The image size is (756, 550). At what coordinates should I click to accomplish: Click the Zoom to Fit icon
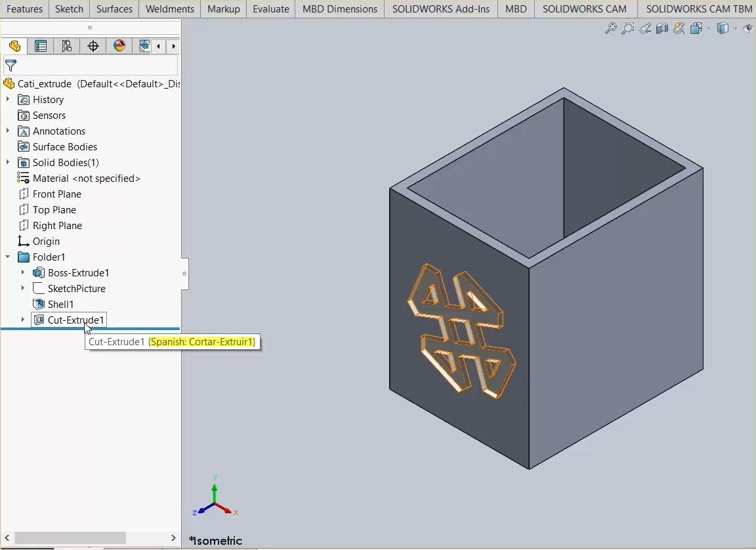click(610, 28)
